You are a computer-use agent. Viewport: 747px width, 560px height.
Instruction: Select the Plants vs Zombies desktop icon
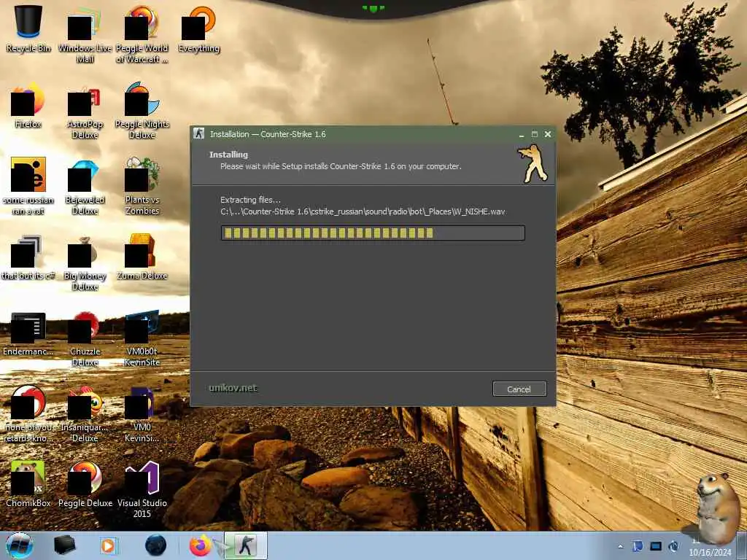(142, 186)
